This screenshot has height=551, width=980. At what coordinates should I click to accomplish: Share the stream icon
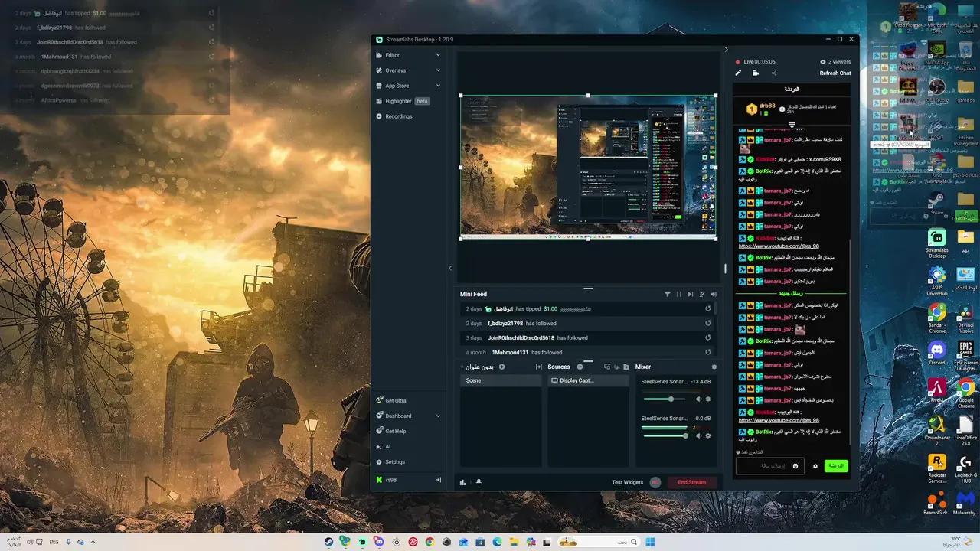pyautogui.click(x=774, y=73)
